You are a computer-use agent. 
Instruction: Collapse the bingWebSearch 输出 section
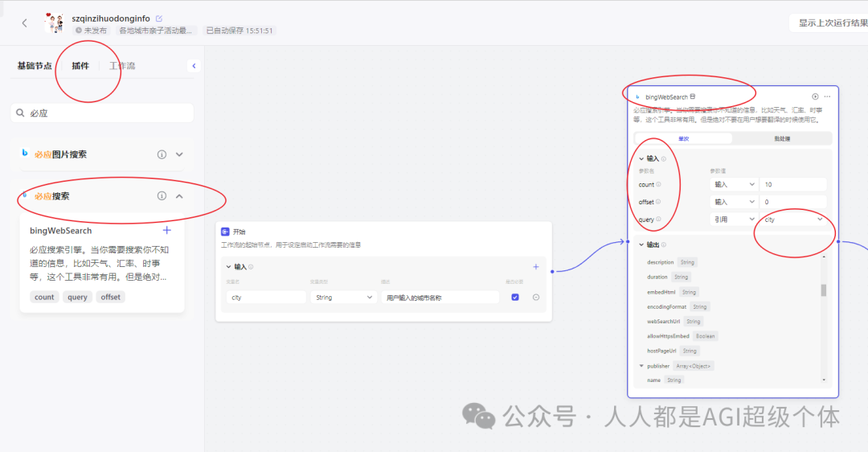pos(641,244)
